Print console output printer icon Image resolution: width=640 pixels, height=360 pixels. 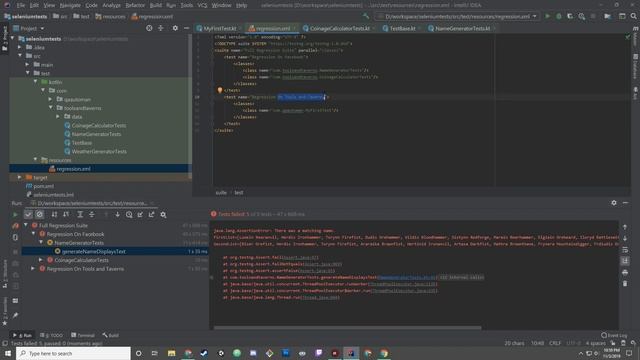(625, 272)
